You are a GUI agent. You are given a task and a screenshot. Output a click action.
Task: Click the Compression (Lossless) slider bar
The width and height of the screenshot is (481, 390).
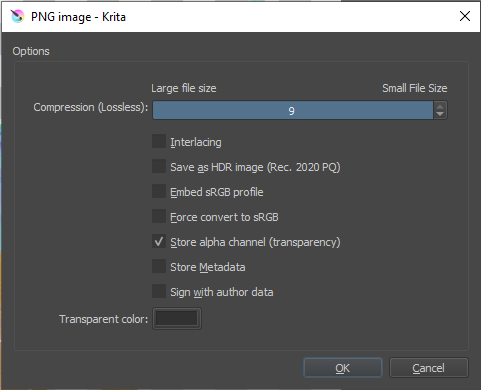tap(293, 110)
